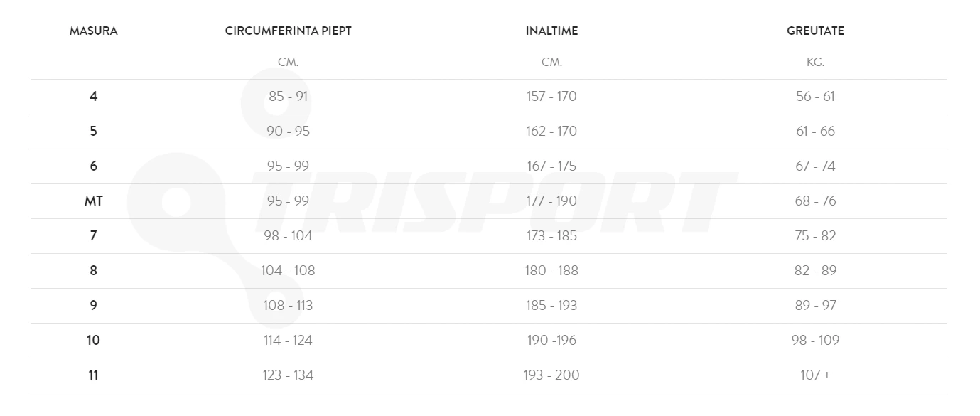This screenshot has width=980, height=416.
Task: Click weight value 67 - 74
Action: pos(815,166)
